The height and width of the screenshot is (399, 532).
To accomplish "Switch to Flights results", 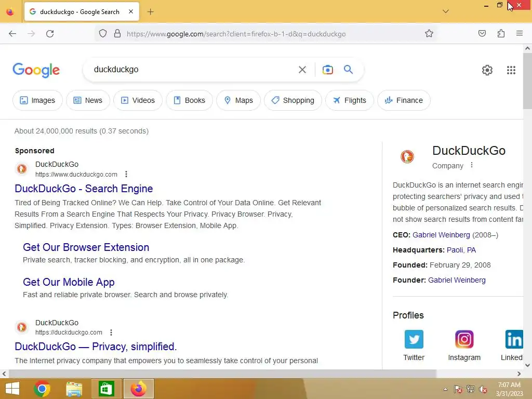I will pyautogui.click(x=350, y=100).
